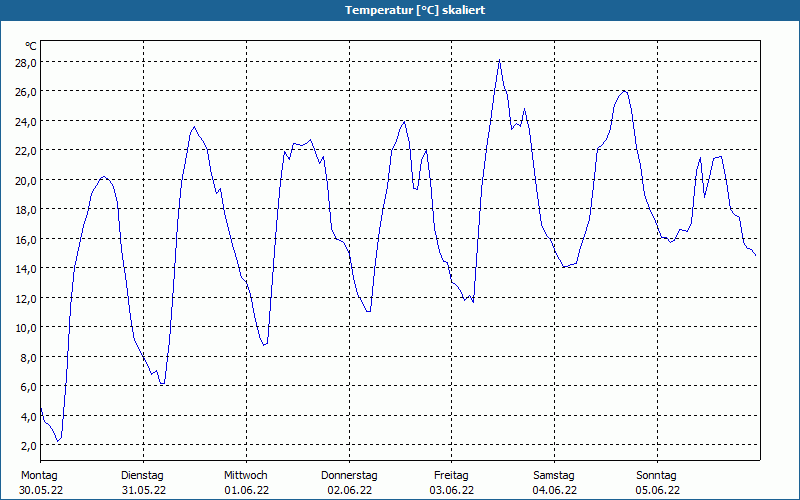
Task: Click the Mittwoch day label
Action: (245, 476)
